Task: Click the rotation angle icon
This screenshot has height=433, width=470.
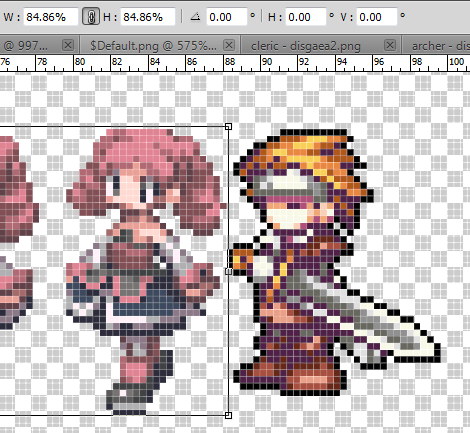Action: pyautogui.click(x=195, y=17)
